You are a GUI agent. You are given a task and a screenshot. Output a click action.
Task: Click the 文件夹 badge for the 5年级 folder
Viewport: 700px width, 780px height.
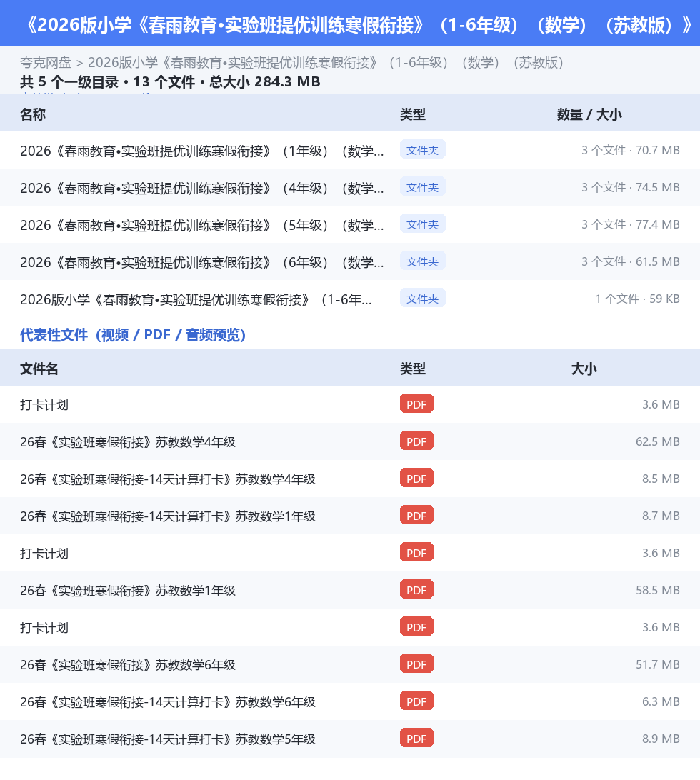click(422, 224)
